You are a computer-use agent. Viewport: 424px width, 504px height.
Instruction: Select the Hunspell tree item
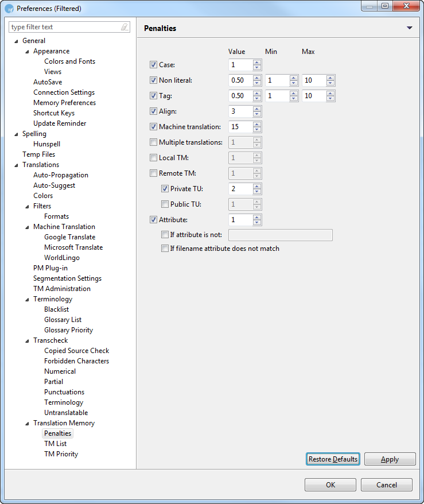[46, 144]
